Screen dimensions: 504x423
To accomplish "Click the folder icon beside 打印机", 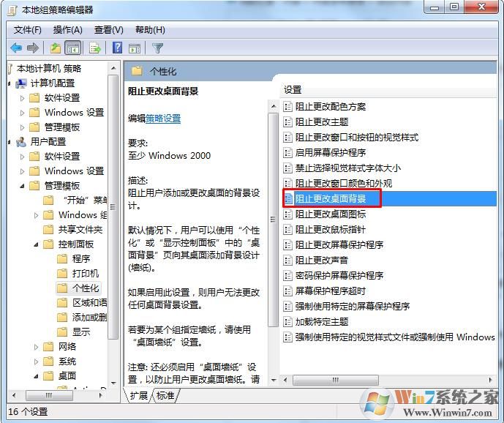I will click(x=62, y=274).
